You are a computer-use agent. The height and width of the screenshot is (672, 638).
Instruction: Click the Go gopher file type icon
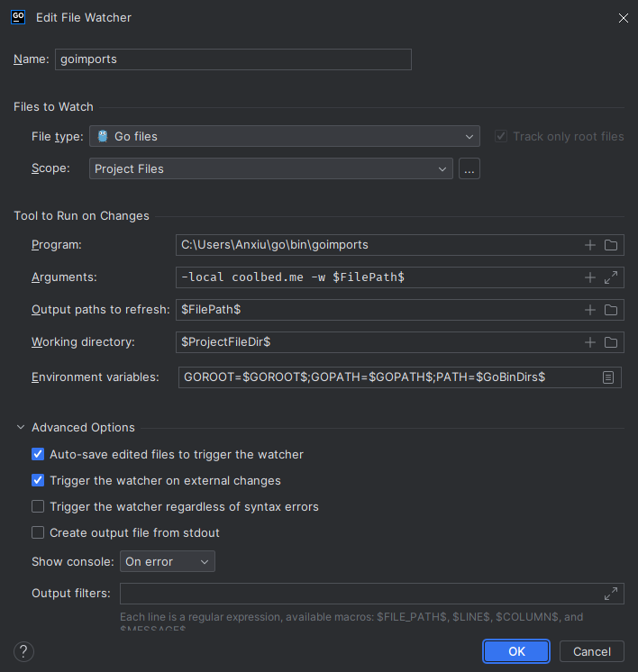coord(103,136)
